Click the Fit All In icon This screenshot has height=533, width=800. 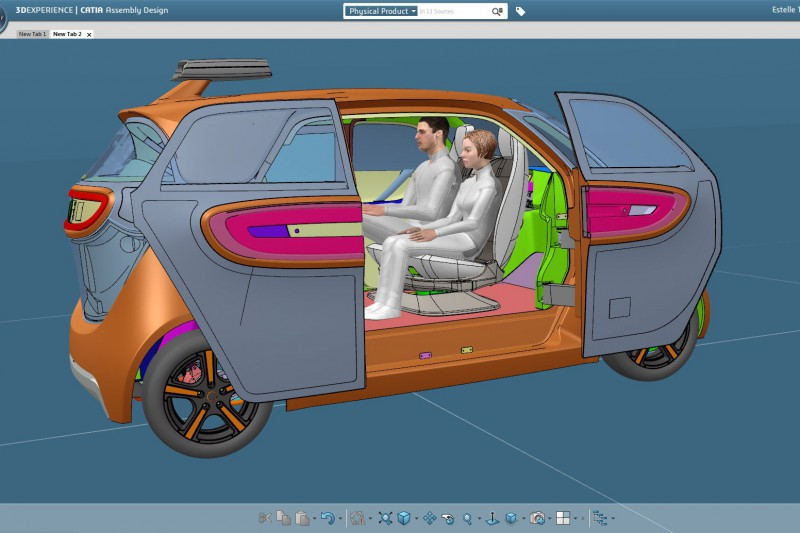click(x=385, y=518)
